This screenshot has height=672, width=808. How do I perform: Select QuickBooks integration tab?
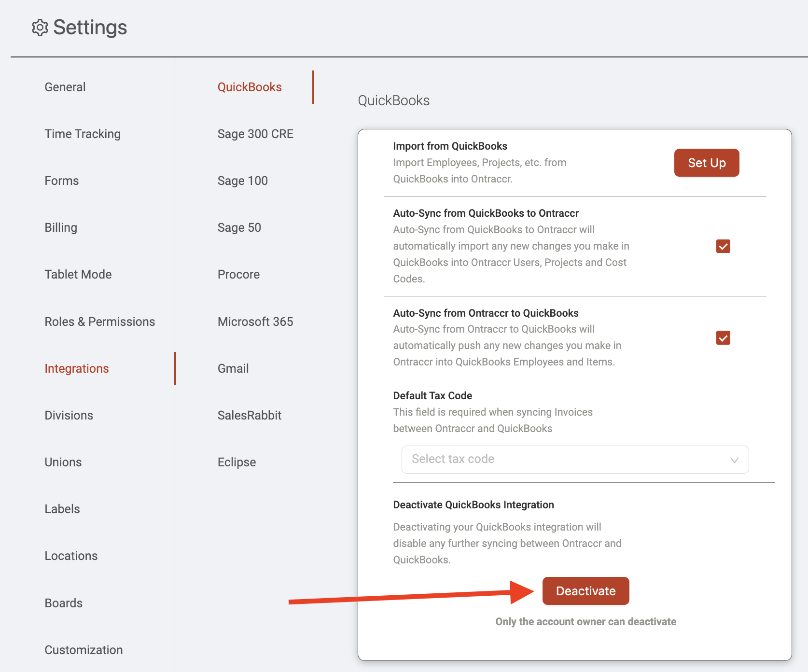point(250,87)
